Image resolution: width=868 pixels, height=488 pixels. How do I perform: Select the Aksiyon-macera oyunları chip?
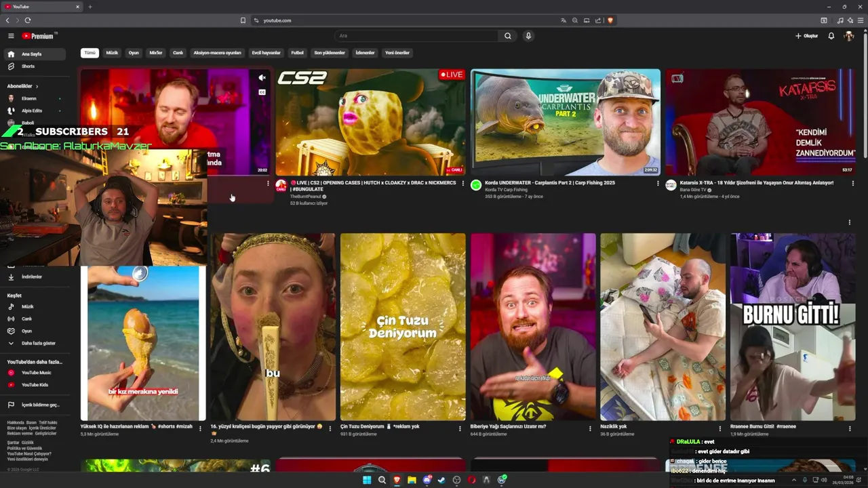(217, 53)
